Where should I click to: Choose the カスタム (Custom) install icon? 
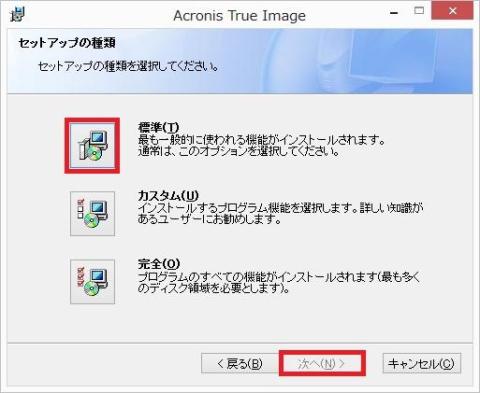pyautogui.click(x=92, y=213)
